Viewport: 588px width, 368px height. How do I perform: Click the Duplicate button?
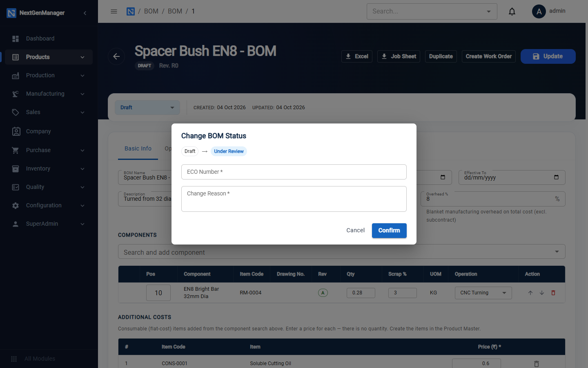(441, 56)
